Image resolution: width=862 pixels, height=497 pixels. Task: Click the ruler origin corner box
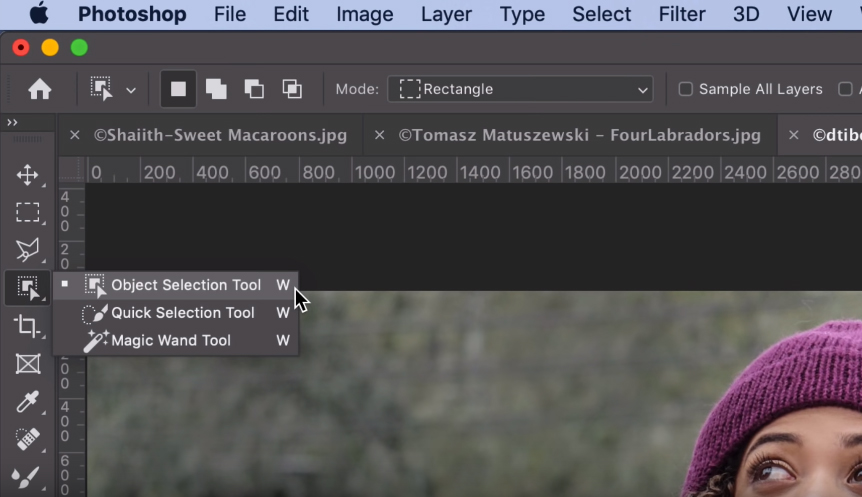point(72,169)
